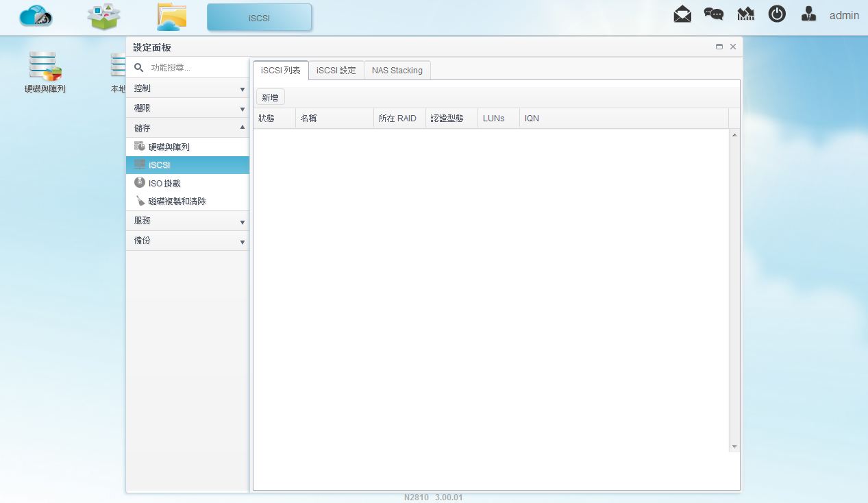This screenshot has height=503, width=868.
Task: Sort by LUNs column header
Action: pos(499,119)
